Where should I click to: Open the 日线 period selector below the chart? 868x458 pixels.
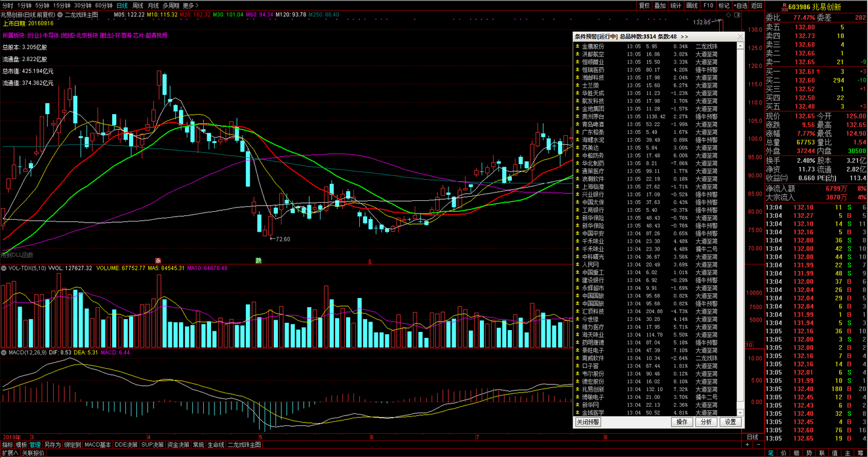(752, 437)
